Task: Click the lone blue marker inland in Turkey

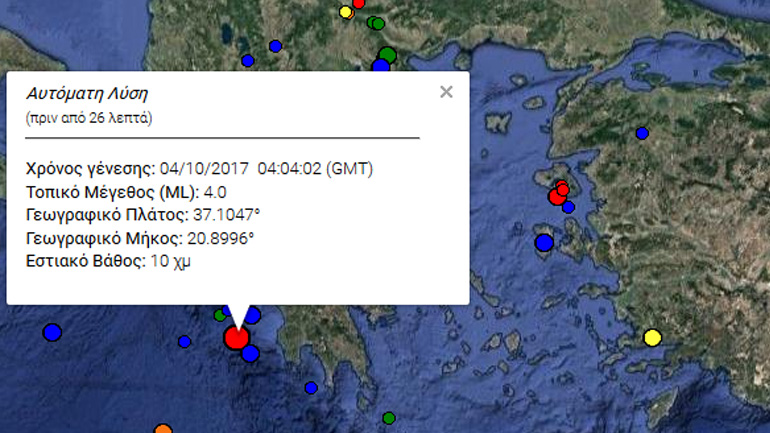Action: pyautogui.click(x=642, y=133)
